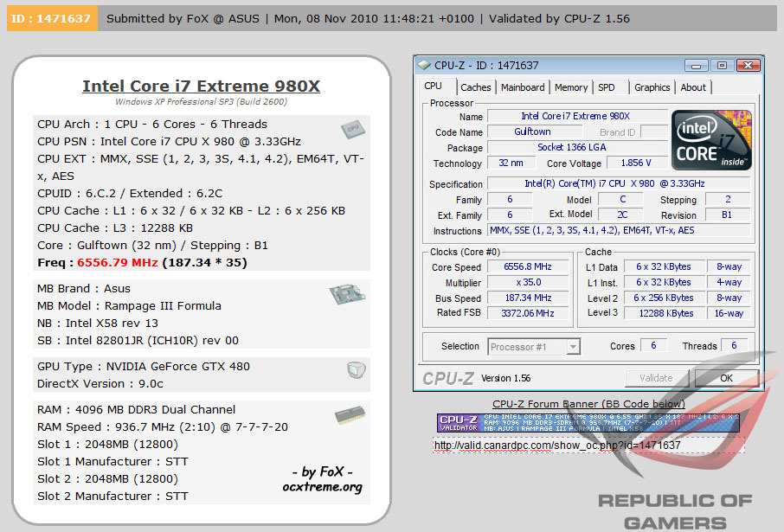Click the Bus Speed value 187.34 MHz
784x532 pixels.
(x=528, y=298)
